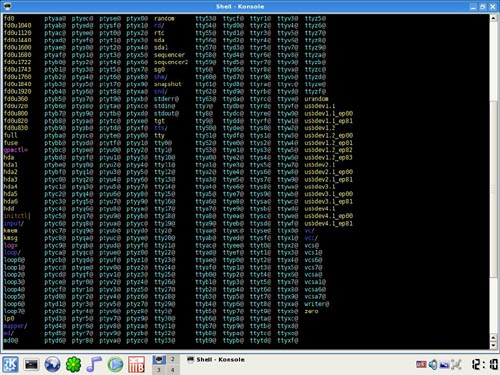Select virtual desktop 1 in pager
The image size is (500, 375).
click(159, 359)
